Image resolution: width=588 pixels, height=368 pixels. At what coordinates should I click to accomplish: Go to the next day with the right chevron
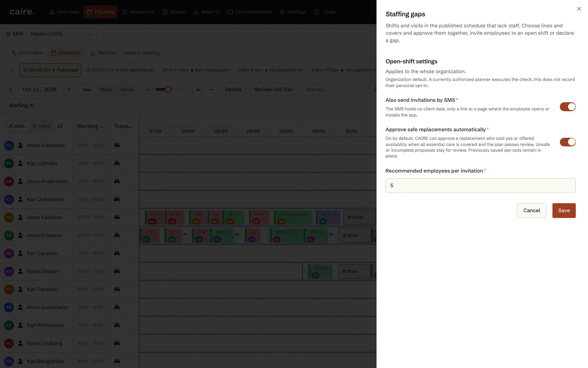pos(69,90)
